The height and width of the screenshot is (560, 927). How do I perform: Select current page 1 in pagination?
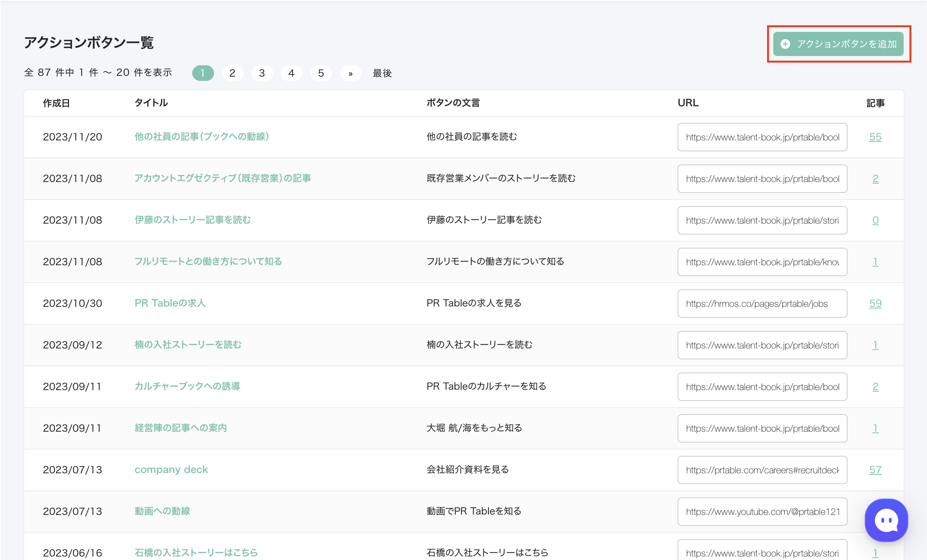[x=203, y=73]
